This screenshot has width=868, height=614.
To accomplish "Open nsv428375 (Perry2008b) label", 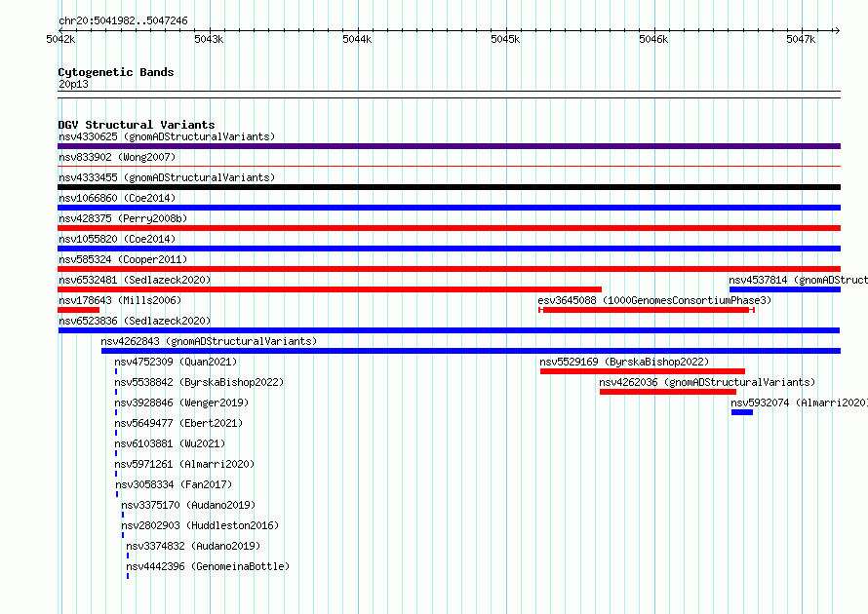I will [123, 218].
